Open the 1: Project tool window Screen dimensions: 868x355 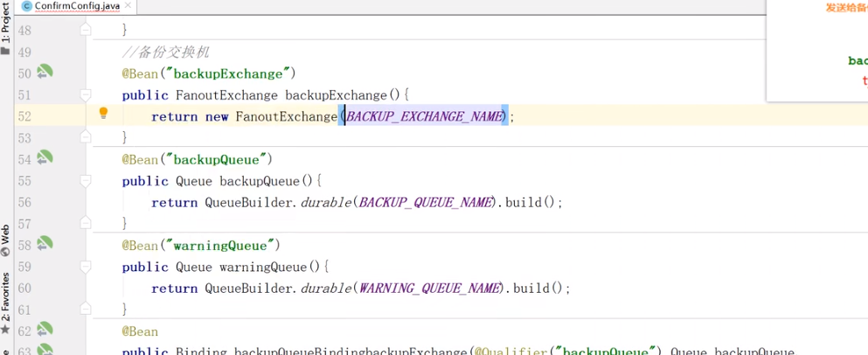[5, 24]
